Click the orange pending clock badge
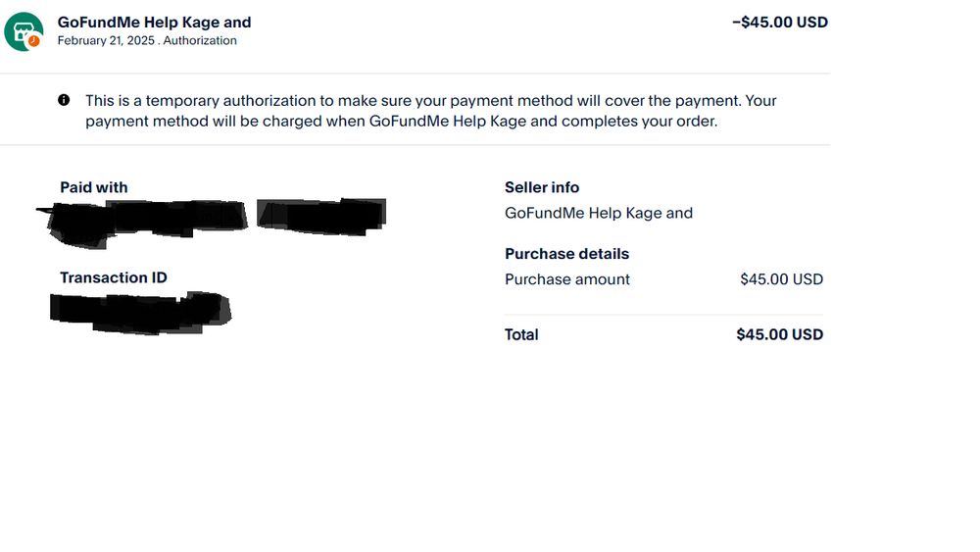 click(34, 41)
